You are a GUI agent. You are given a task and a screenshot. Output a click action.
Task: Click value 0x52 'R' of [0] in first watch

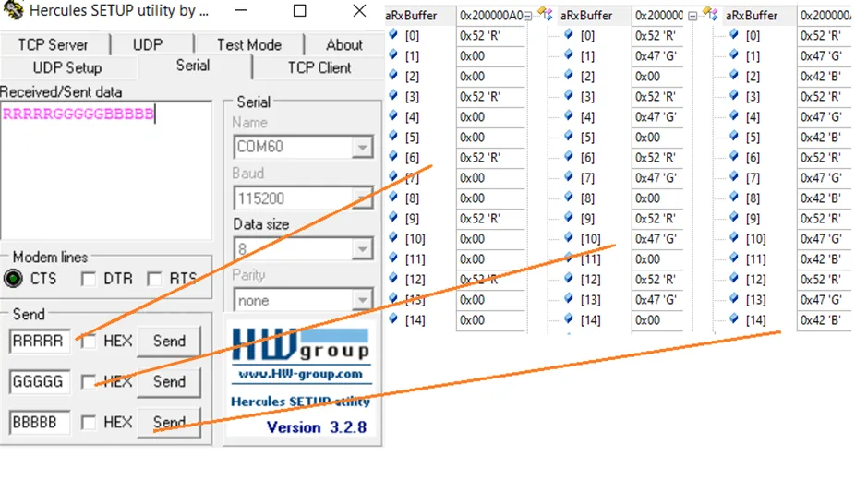point(480,35)
